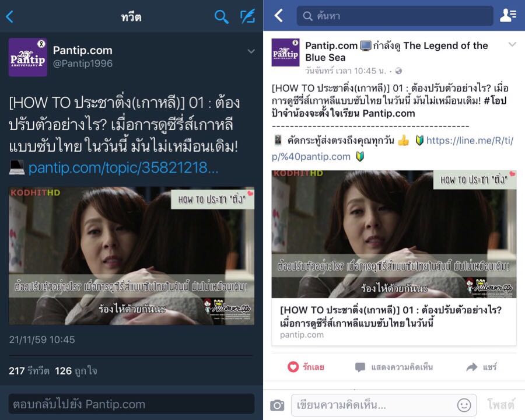Toggle the love reaction รักเลย
The width and height of the screenshot is (525, 420).
point(306,367)
